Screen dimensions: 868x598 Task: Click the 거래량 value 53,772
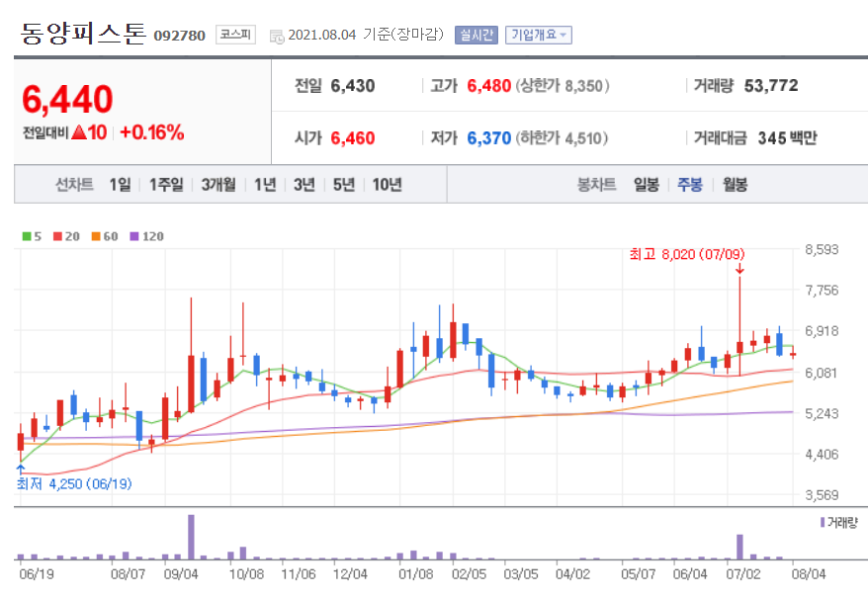click(x=771, y=86)
